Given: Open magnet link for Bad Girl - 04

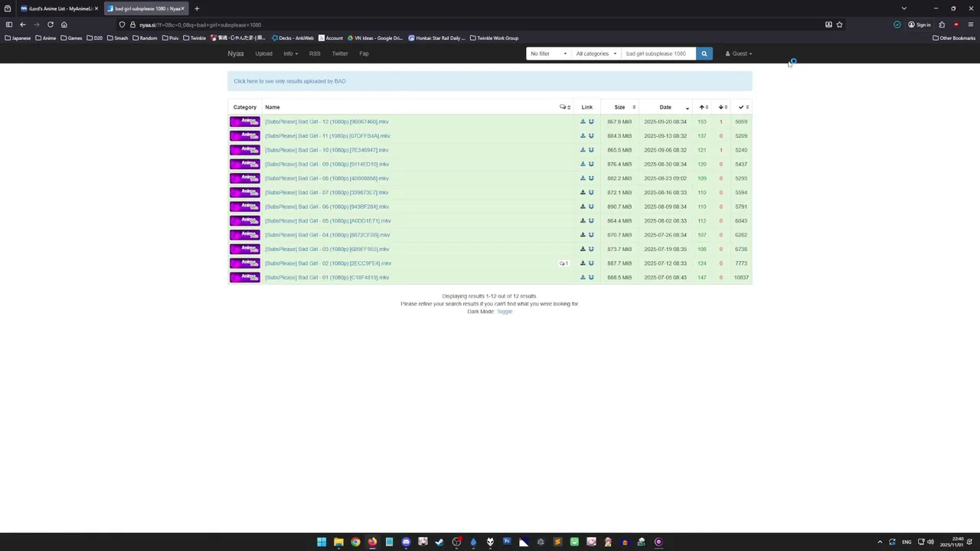Looking at the screenshot, I should (591, 235).
